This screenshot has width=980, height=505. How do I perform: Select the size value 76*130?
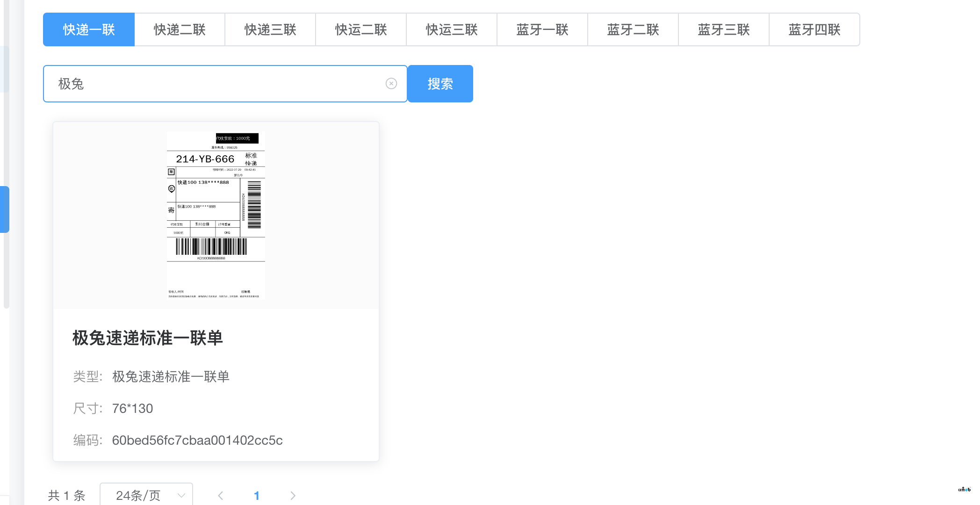(133, 408)
